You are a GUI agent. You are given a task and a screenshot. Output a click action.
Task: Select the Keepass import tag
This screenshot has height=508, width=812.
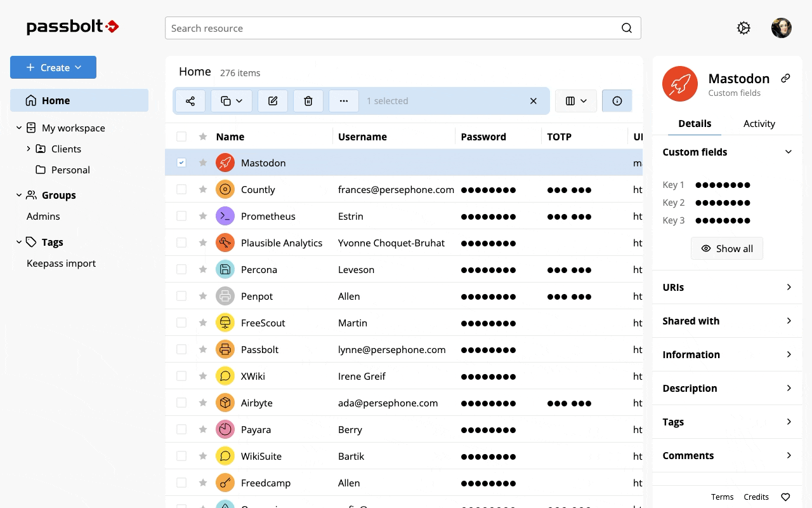61,263
